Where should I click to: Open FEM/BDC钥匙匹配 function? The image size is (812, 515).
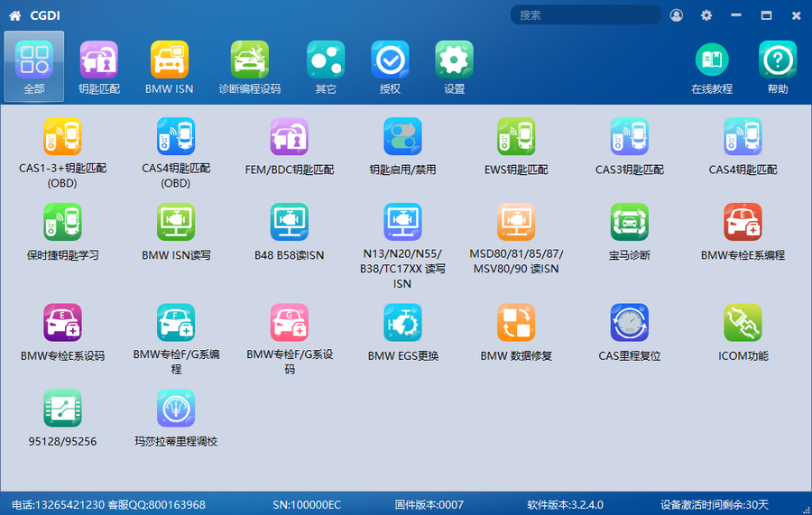point(289,137)
